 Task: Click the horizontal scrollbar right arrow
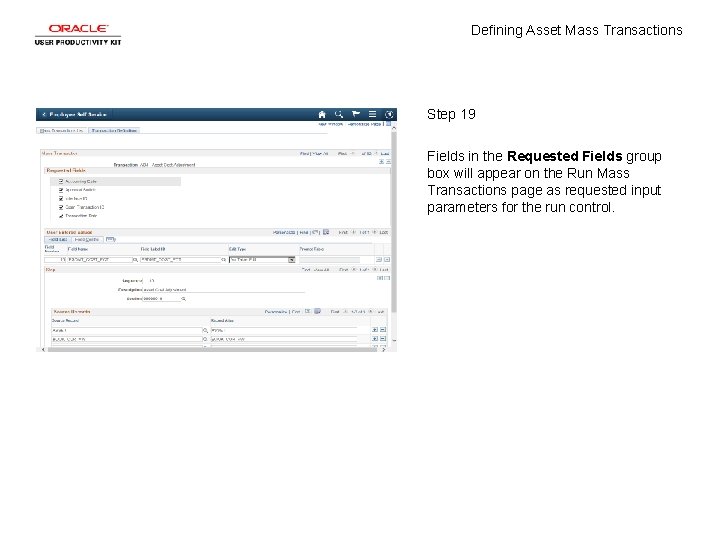(x=384, y=350)
